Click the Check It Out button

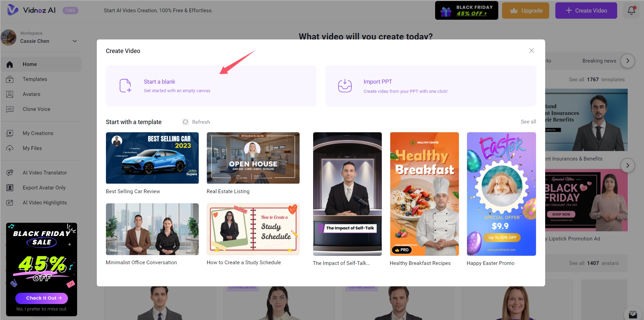[41, 298]
